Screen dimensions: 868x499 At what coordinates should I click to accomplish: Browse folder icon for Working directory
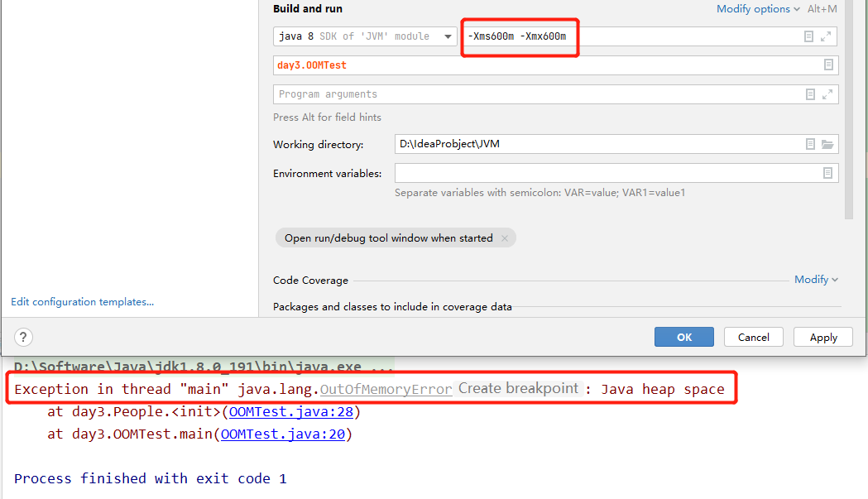(827, 144)
